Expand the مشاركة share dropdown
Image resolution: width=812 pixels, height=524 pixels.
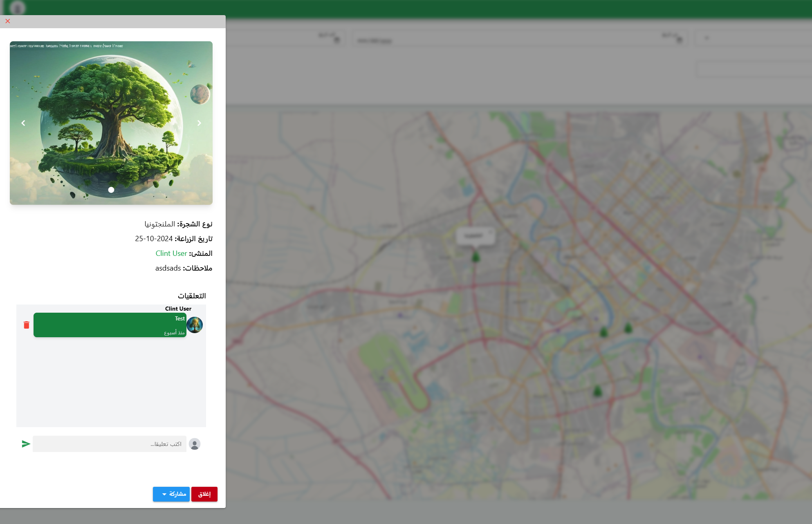(171, 494)
